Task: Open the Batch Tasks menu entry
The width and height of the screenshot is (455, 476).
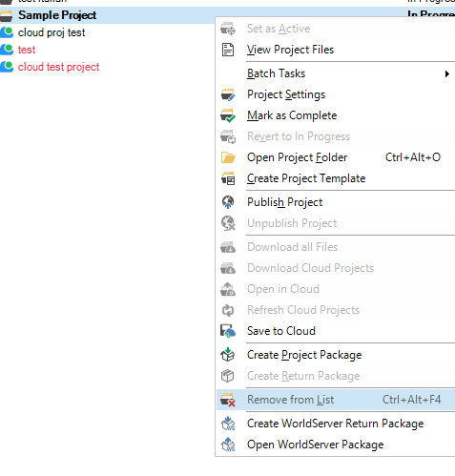Action: [x=336, y=73]
